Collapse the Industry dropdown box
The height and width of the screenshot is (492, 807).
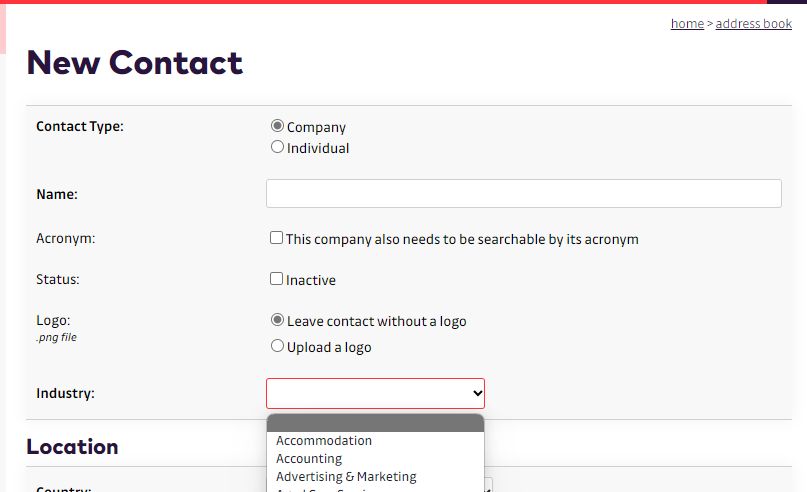point(375,393)
